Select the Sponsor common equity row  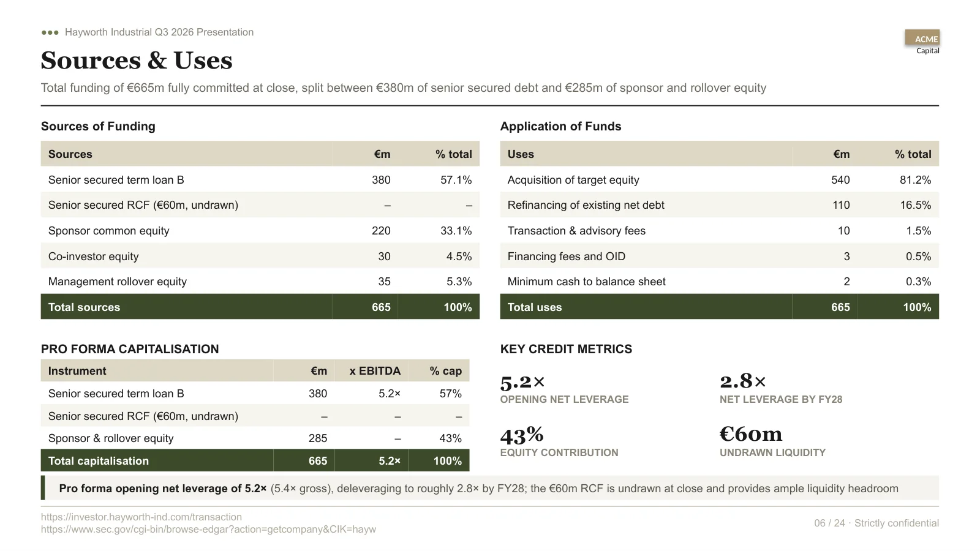click(260, 231)
